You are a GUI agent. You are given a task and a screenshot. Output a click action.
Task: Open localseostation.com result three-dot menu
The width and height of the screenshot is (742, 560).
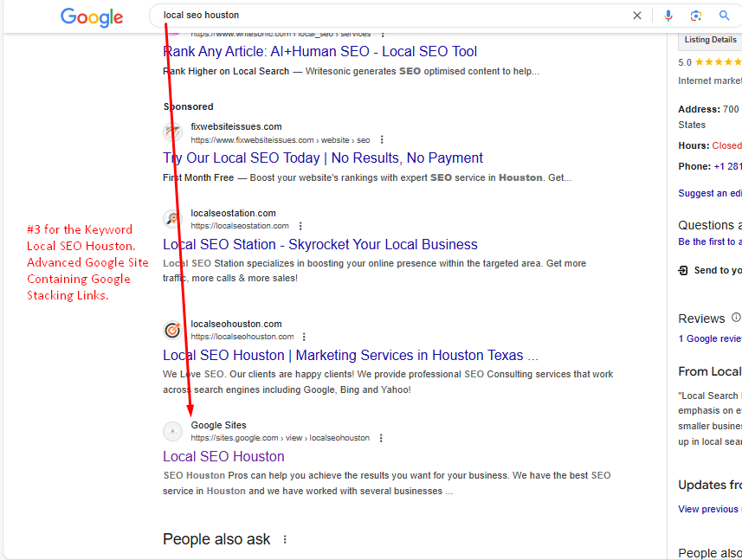tap(300, 226)
